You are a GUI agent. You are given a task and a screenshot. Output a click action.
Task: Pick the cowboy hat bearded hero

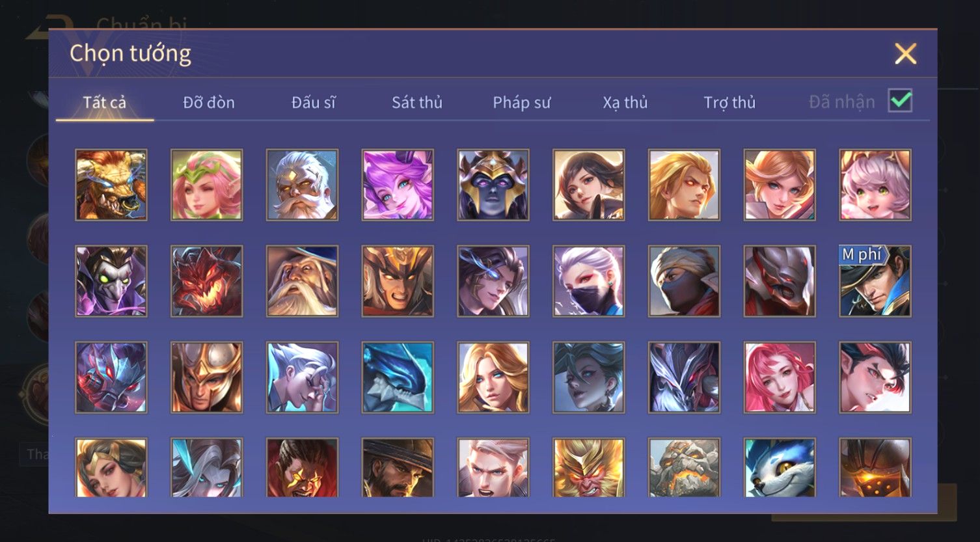[398, 467]
